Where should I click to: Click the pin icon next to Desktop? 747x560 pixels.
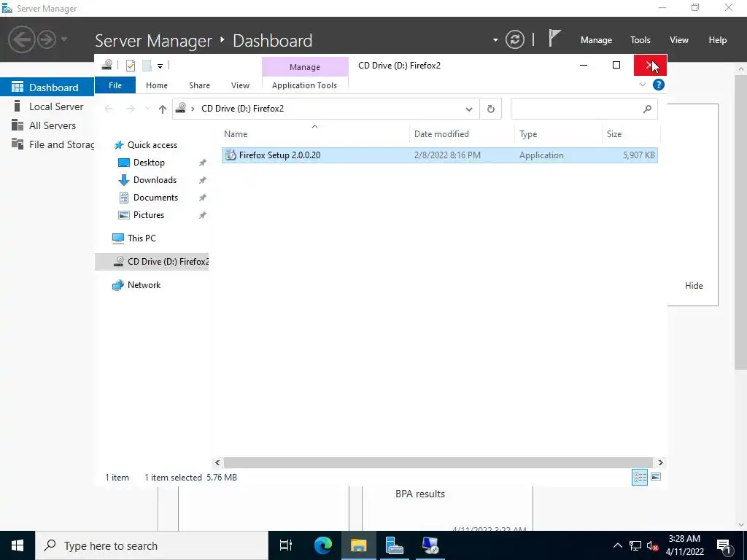pyautogui.click(x=203, y=163)
